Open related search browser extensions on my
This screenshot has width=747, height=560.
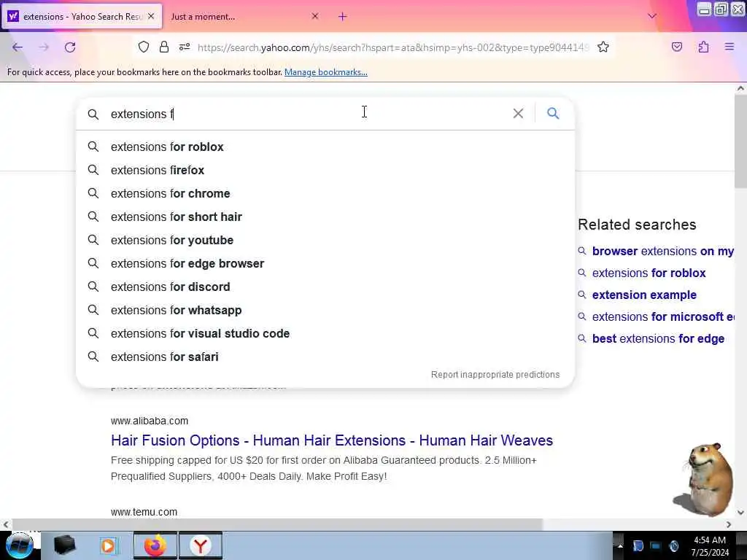click(662, 251)
